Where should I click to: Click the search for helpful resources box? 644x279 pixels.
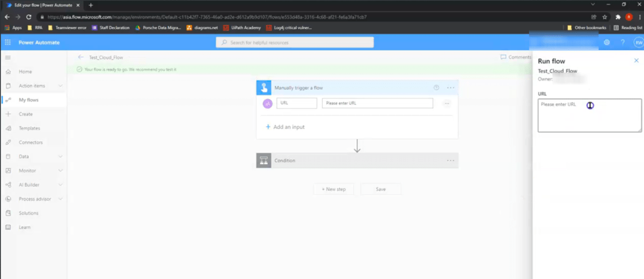point(295,42)
